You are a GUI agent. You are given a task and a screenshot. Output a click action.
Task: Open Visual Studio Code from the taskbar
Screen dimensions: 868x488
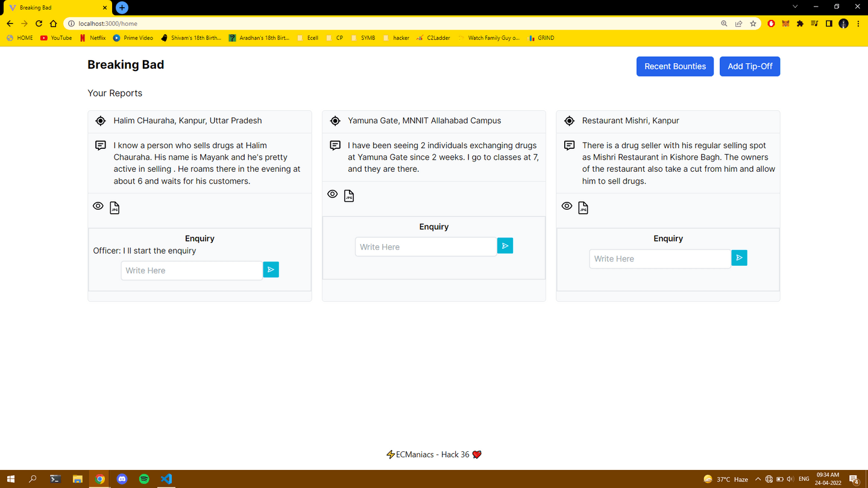pos(166,479)
